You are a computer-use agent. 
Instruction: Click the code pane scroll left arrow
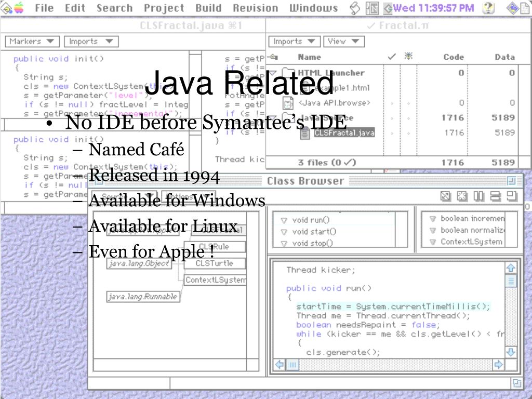(279, 365)
